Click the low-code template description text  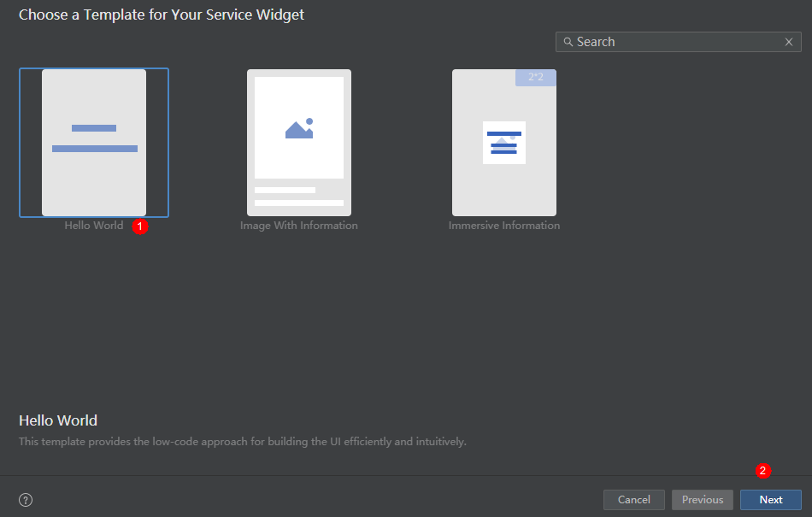coord(243,442)
